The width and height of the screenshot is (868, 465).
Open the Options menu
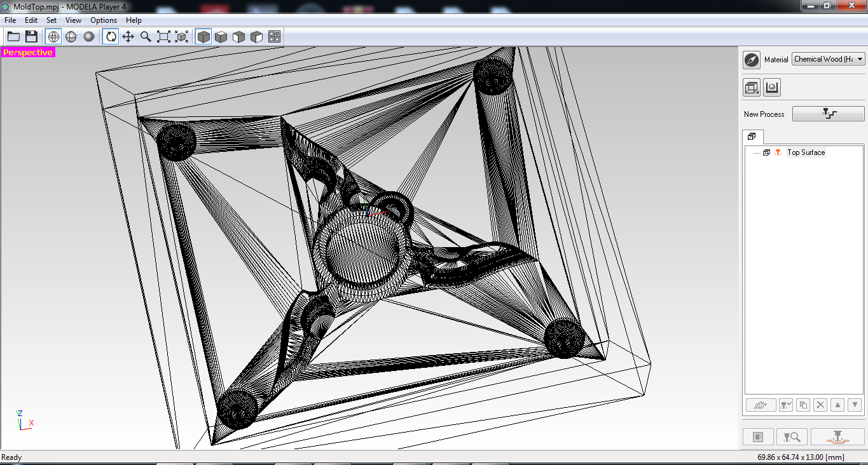pyautogui.click(x=104, y=20)
